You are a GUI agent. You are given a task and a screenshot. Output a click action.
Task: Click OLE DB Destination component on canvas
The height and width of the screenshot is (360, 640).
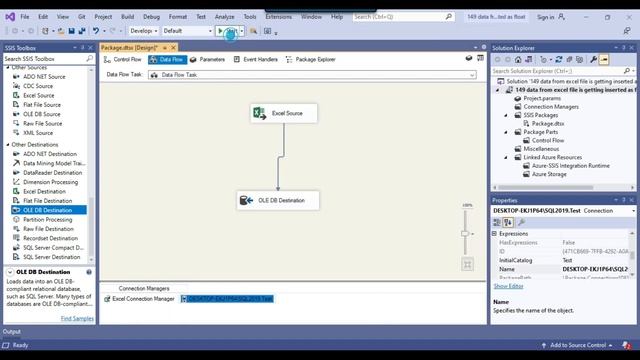pos(278,200)
